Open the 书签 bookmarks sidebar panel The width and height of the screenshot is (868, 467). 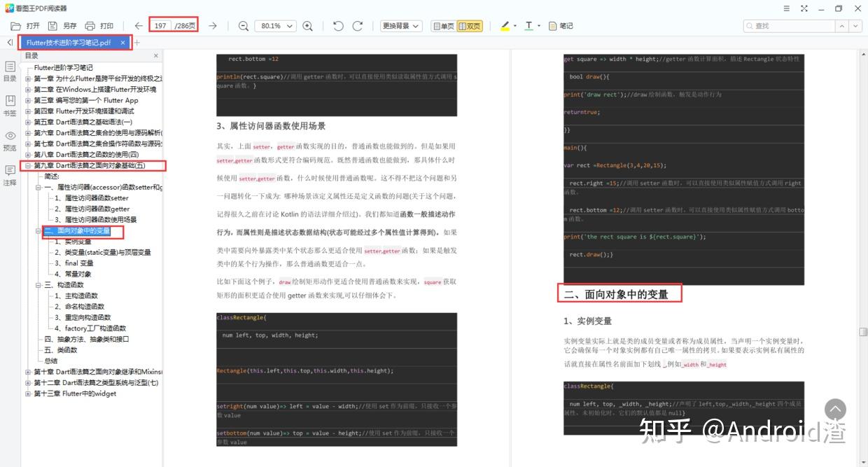[x=10, y=106]
